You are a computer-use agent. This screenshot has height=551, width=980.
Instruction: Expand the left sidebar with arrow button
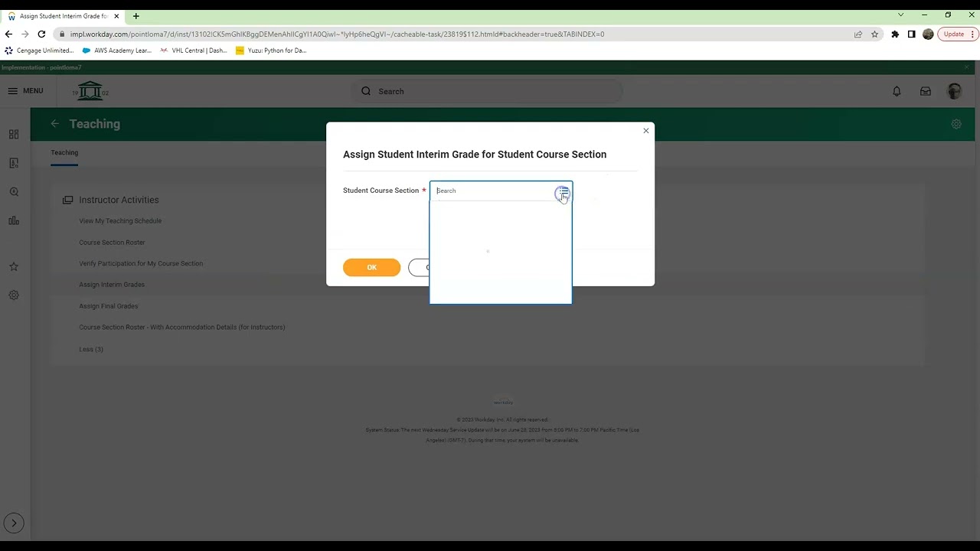click(x=14, y=523)
